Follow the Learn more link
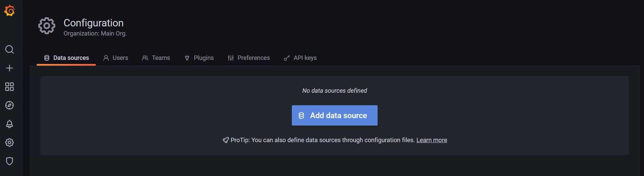The width and height of the screenshot is (644, 176). point(431,140)
